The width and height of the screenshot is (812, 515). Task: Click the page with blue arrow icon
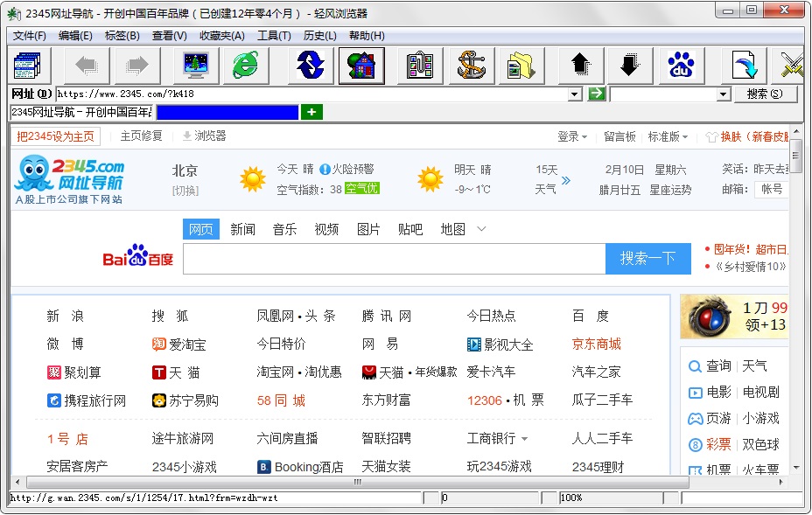[x=744, y=66]
